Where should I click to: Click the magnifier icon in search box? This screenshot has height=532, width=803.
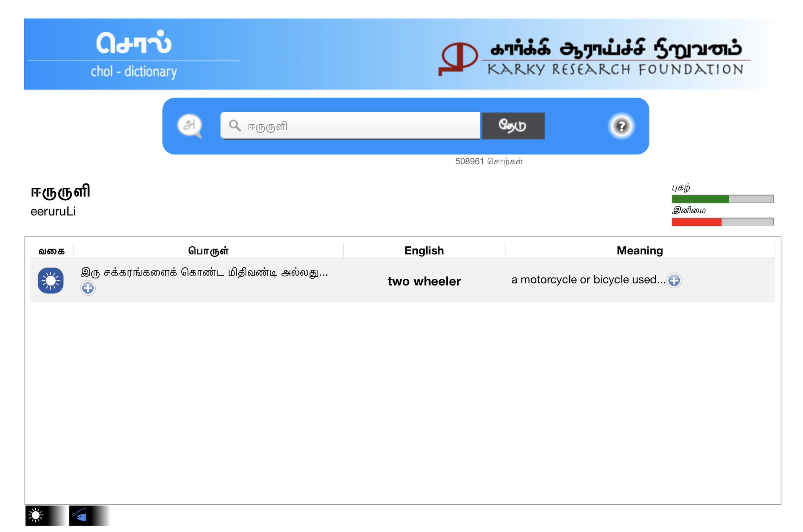[234, 125]
